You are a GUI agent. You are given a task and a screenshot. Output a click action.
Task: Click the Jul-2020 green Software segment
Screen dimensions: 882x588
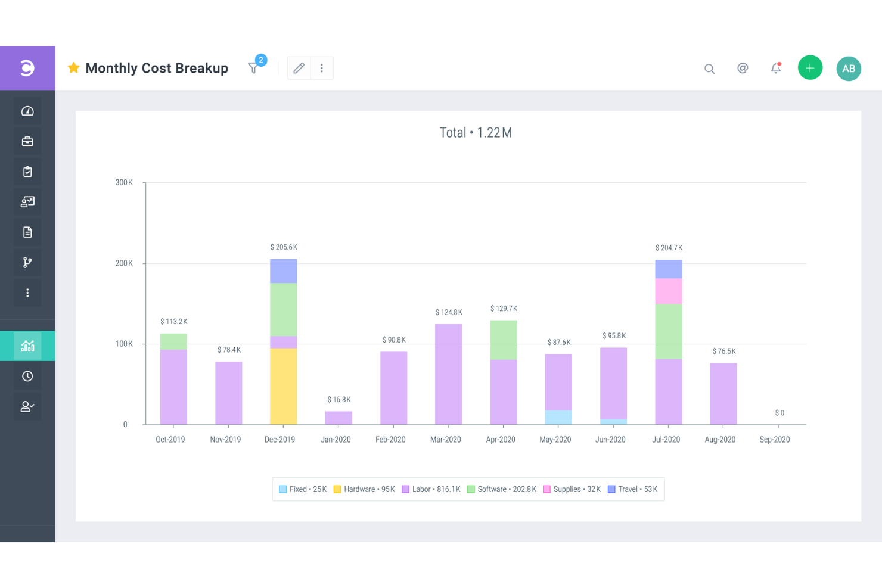click(669, 331)
